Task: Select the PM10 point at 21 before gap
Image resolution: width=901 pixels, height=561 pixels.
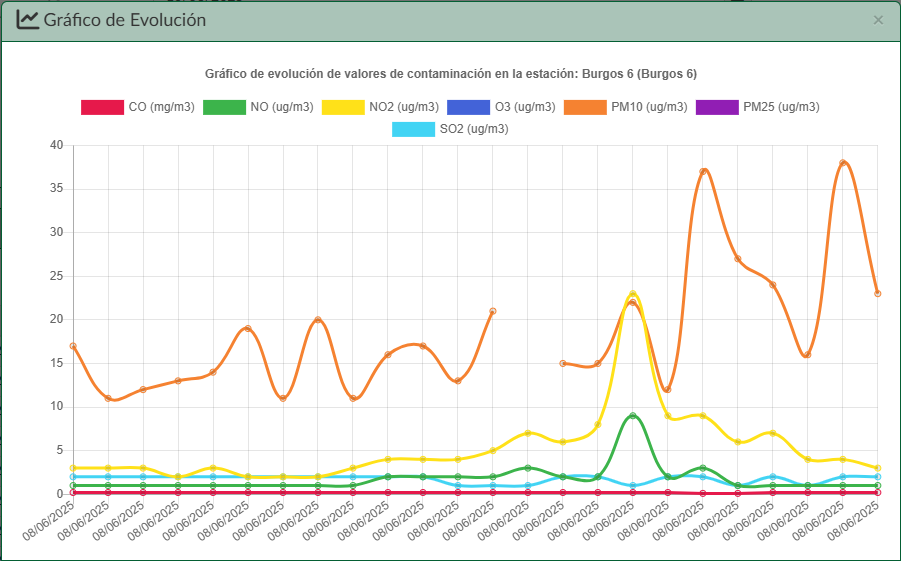Action: (493, 311)
